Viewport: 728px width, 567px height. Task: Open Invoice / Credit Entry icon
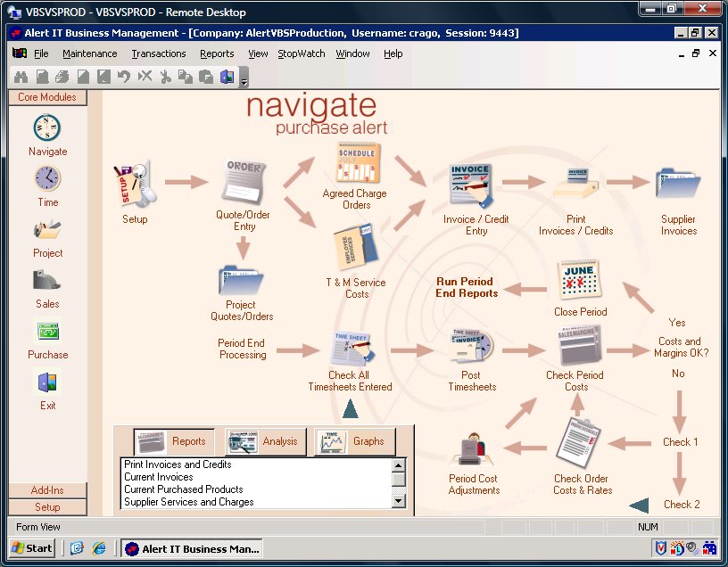click(x=471, y=186)
